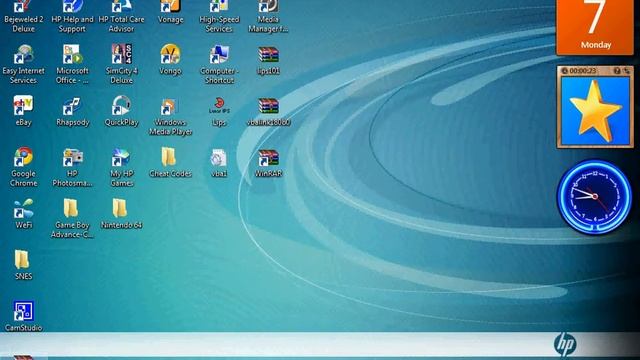Screen dimensions: 640x360
Task: Select the vba1 configuration file
Action: [x=219, y=163]
